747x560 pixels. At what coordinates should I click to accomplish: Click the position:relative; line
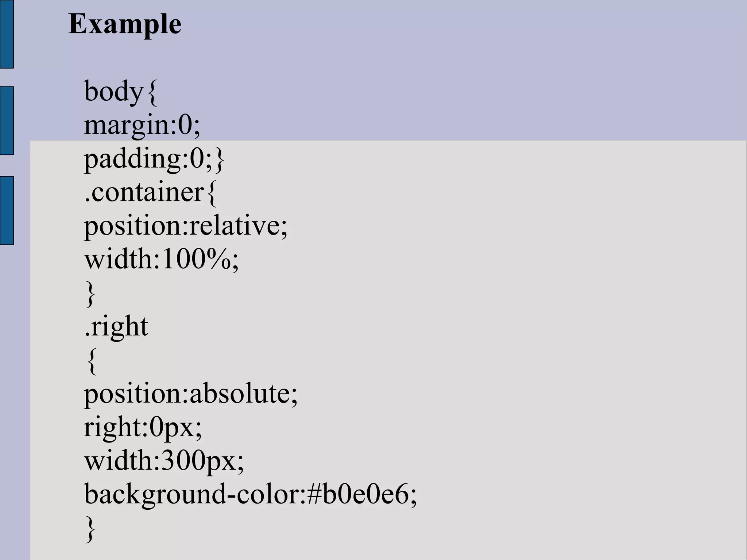tap(186, 227)
